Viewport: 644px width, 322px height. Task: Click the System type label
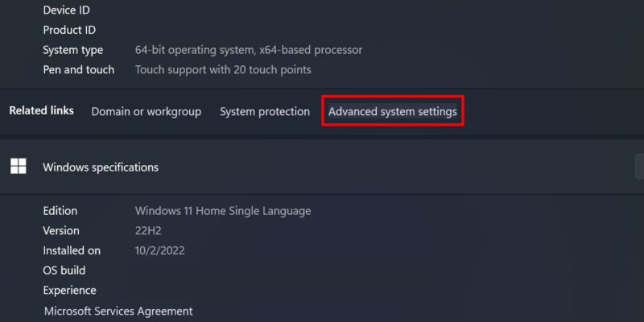72,50
